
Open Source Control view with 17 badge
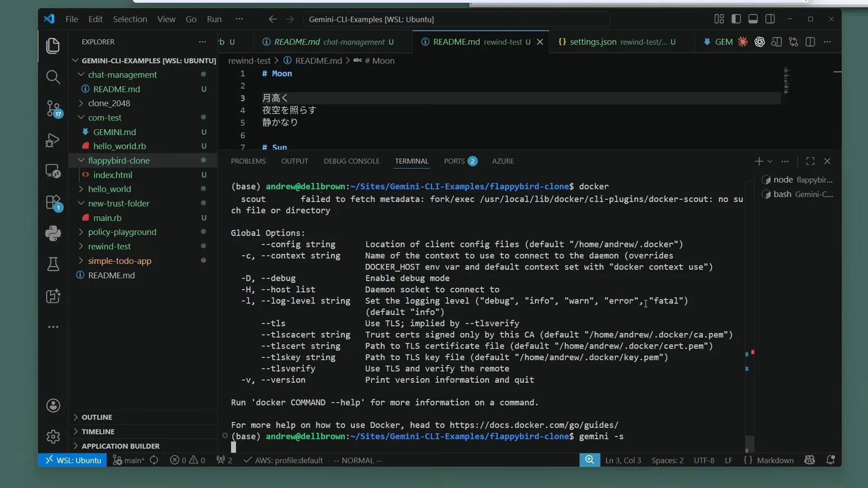(x=53, y=108)
